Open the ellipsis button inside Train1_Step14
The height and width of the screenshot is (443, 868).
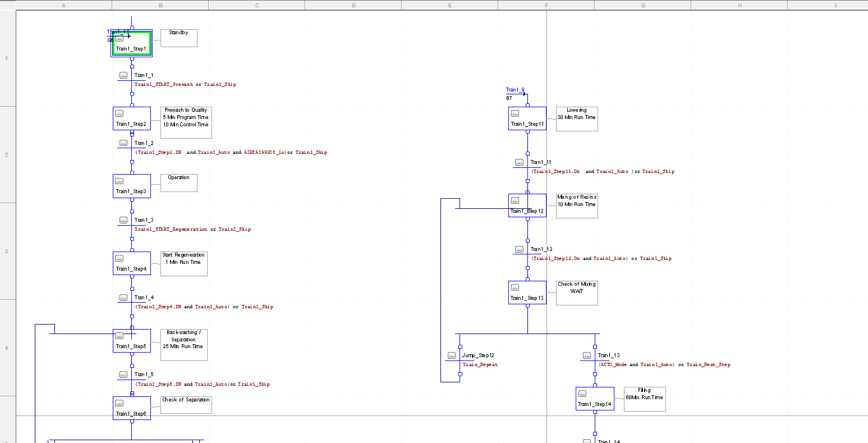click(582, 394)
